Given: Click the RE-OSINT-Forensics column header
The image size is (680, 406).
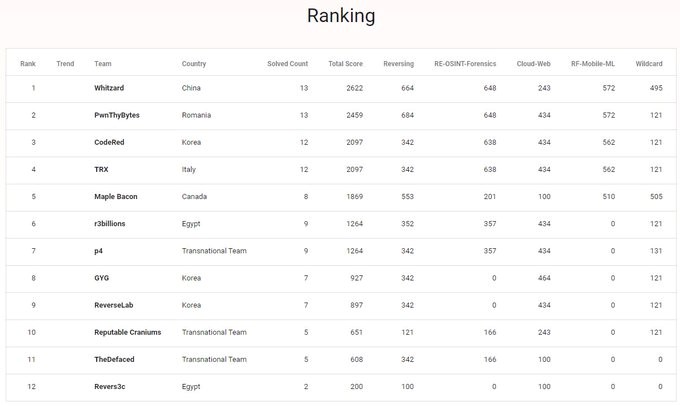Looking at the screenshot, I should (x=465, y=64).
